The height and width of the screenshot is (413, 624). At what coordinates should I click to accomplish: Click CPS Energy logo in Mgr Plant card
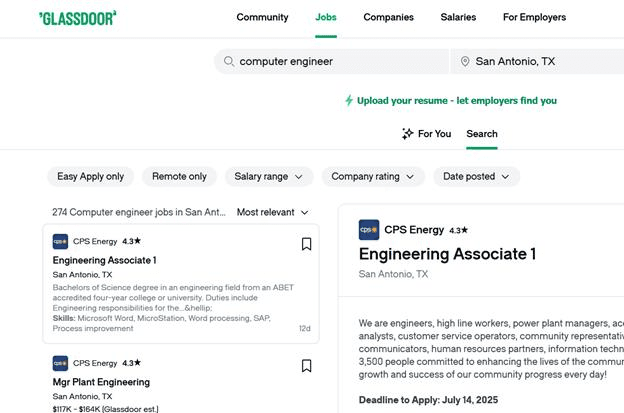coord(60,363)
